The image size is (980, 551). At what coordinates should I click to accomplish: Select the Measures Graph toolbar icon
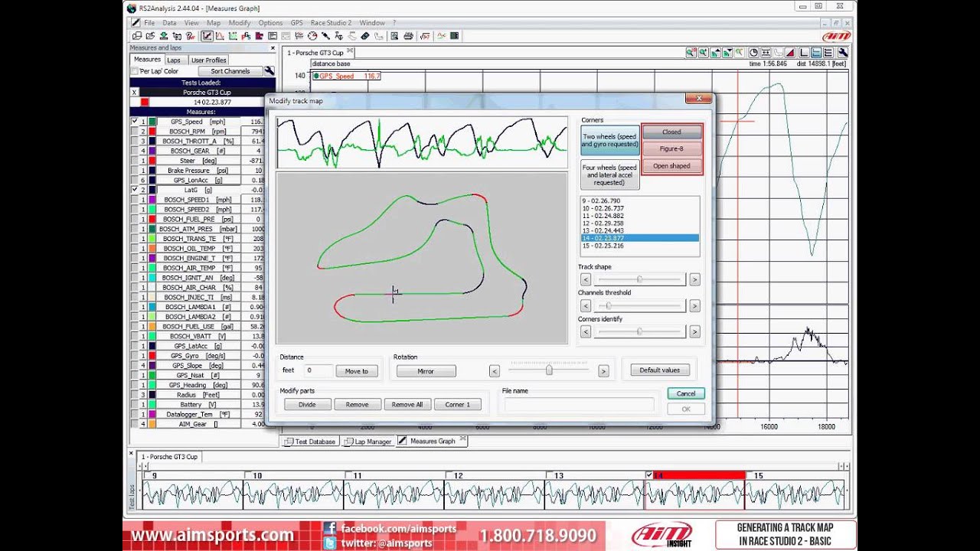pos(207,35)
